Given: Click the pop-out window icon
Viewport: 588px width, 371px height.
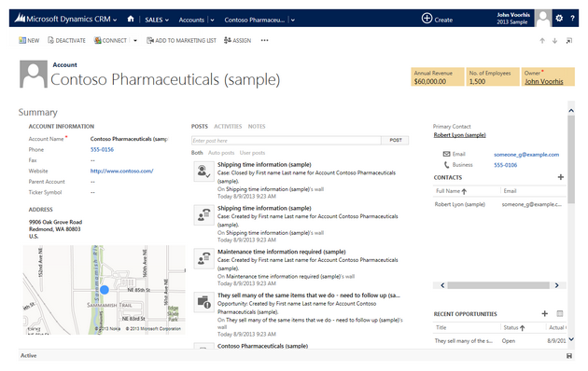Looking at the screenshot, I should (x=569, y=40).
